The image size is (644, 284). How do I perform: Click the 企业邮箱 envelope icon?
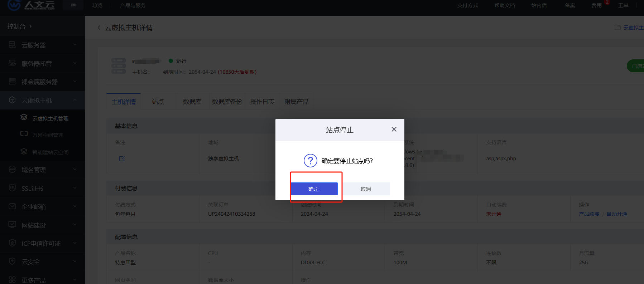pyautogui.click(x=12, y=206)
